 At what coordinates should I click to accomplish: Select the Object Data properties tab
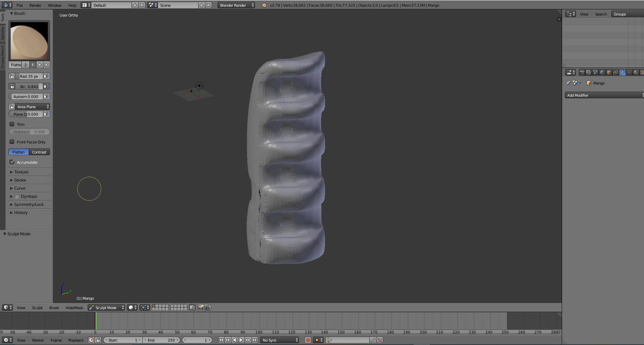tap(629, 72)
